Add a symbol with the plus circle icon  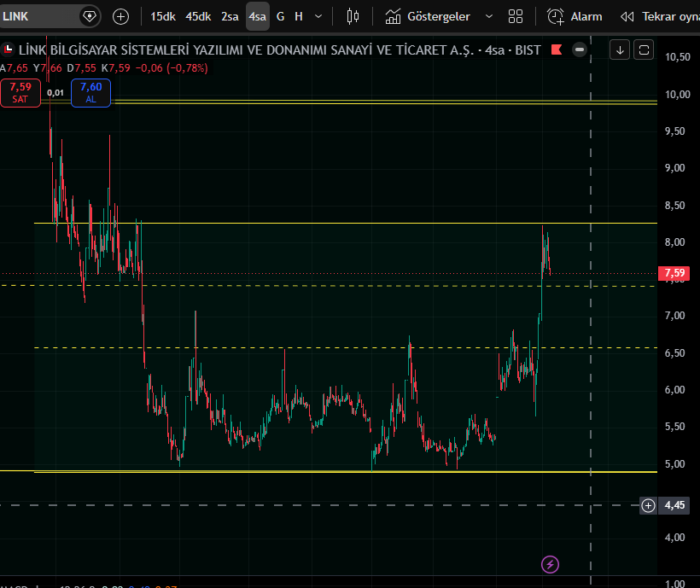[120, 17]
